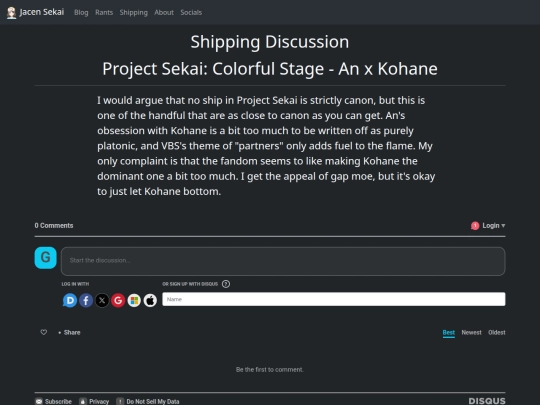Click the Share button
The image size is (540, 405).
click(72, 332)
